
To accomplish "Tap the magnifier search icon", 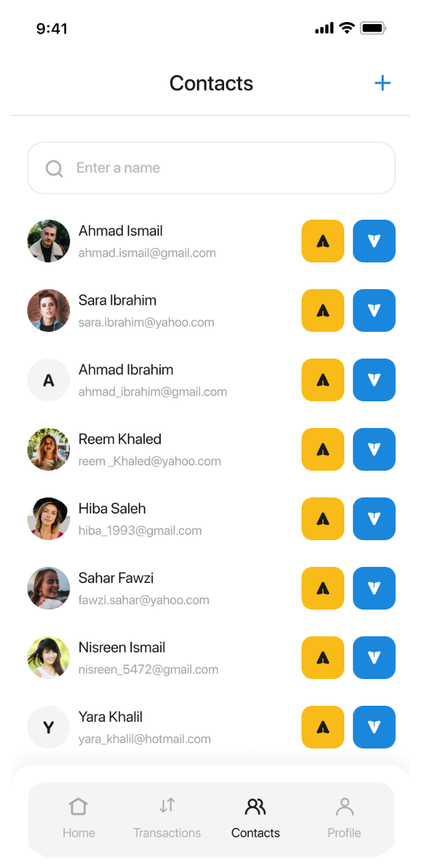I will click(x=54, y=168).
